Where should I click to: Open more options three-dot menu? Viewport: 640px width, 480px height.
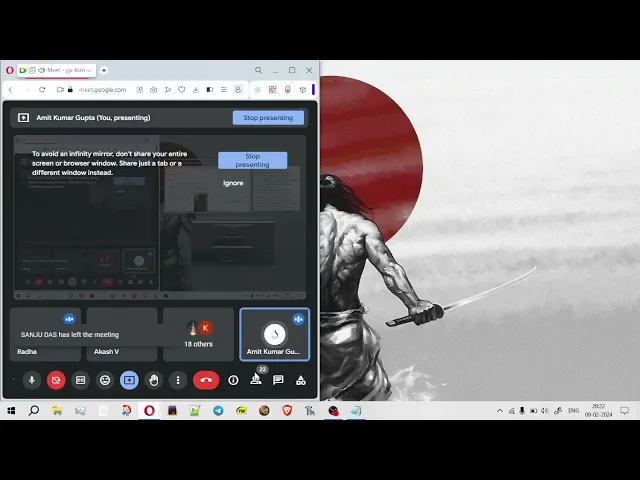click(178, 380)
